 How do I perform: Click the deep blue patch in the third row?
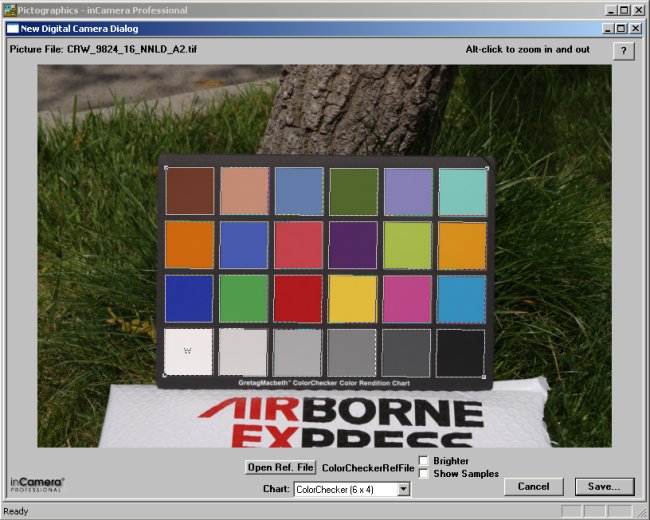tap(189, 299)
